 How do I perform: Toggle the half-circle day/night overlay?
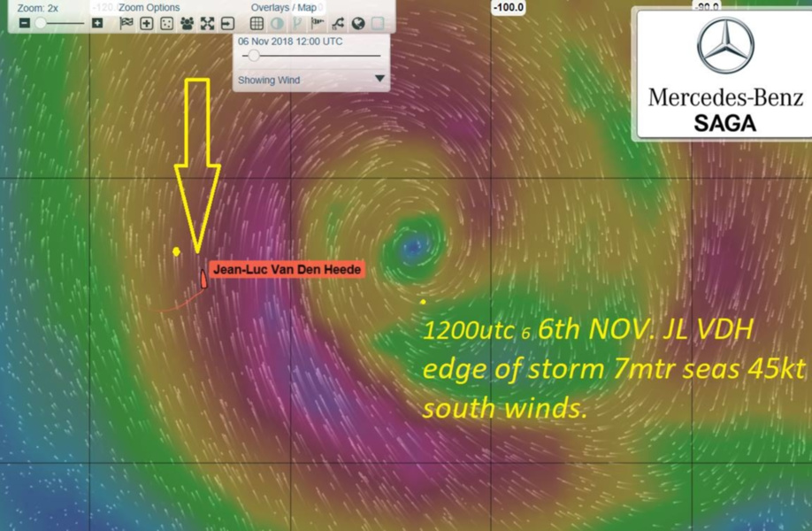277,23
